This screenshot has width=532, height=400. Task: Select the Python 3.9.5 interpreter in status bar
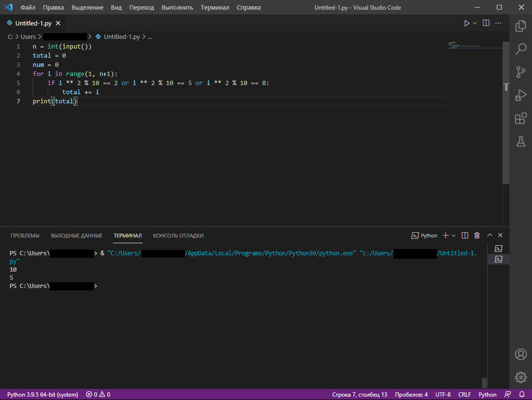click(42, 394)
